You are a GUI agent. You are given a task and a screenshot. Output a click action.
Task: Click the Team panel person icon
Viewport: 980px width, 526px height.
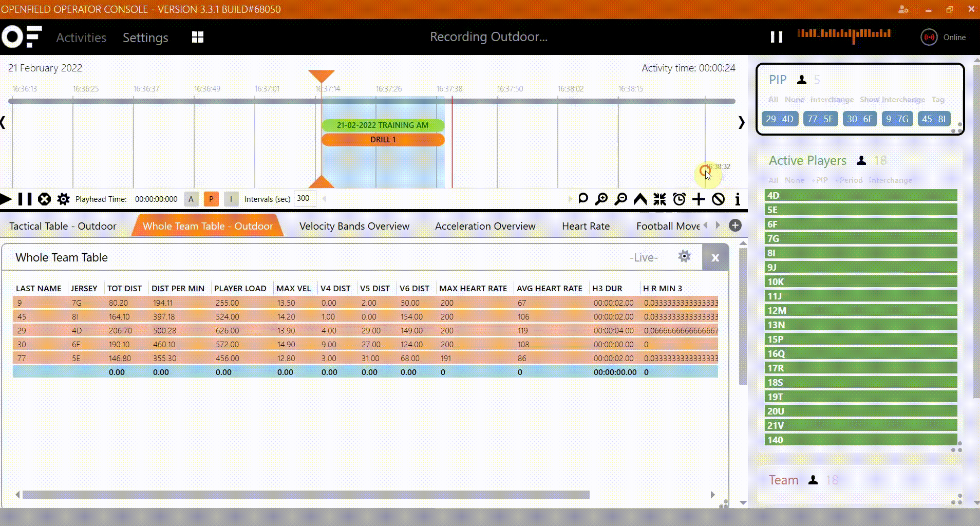[813, 480]
